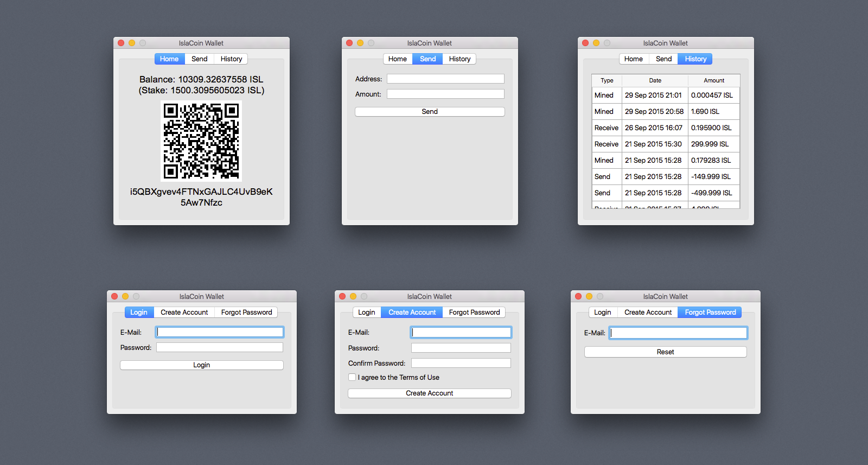Viewport: 868px width, 465px height.
Task: Switch to Login tab in the Create Account window
Action: (367, 313)
